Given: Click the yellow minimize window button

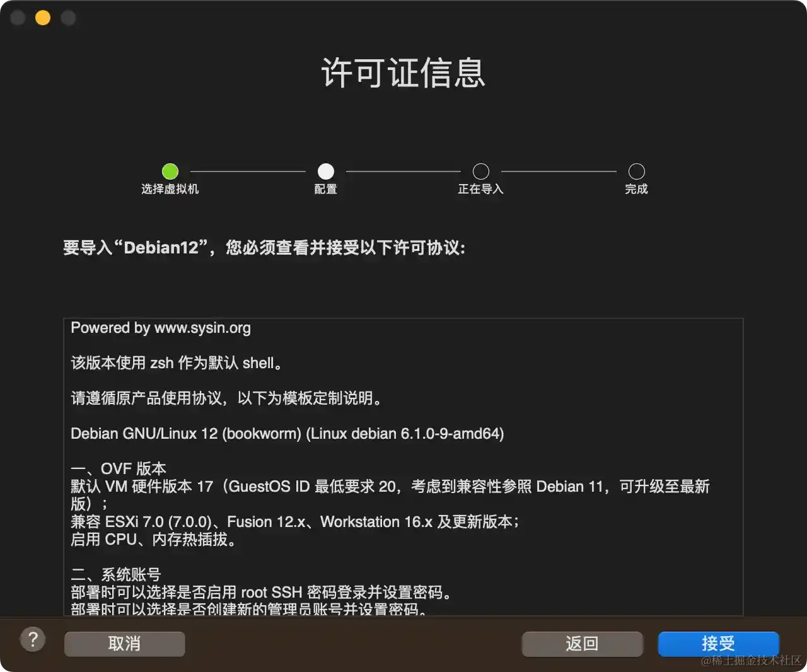Looking at the screenshot, I should click(43, 18).
